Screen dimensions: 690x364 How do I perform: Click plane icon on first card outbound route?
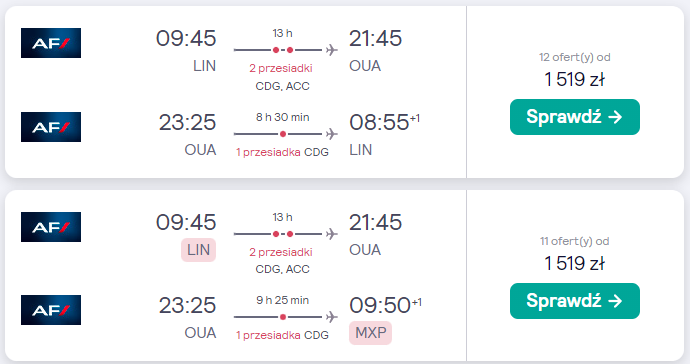(332, 50)
